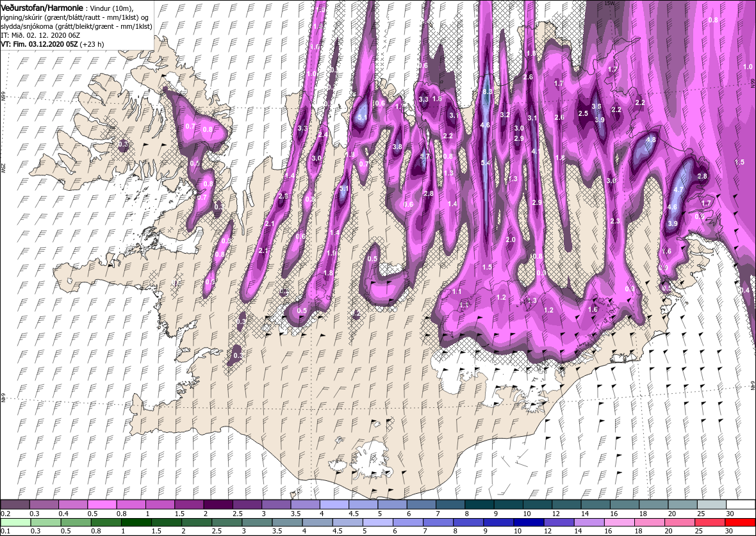Click lower legend swatch between 16 and 18
Viewport: 756px width, 536px height.
coord(620,523)
